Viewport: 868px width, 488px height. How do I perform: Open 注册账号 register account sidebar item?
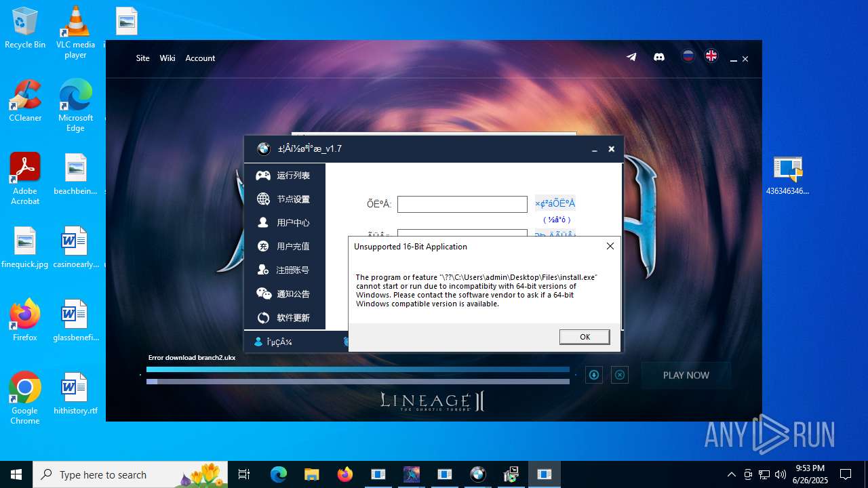click(x=285, y=270)
